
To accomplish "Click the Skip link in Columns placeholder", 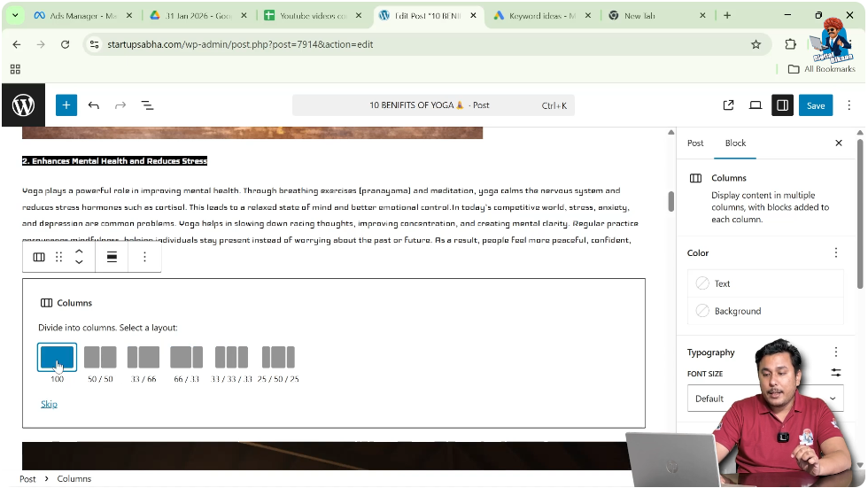I will pyautogui.click(x=49, y=404).
